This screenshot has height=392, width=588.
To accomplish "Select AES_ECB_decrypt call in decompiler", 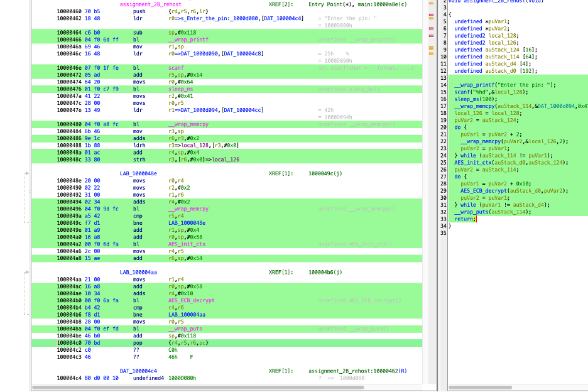I will pyautogui.click(x=514, y=191).
